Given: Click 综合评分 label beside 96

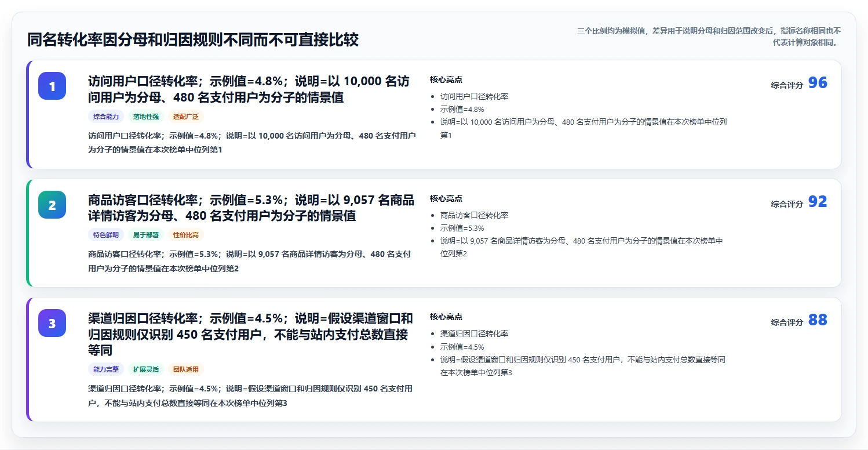Looking at the screenshot, I should [787, 85].
